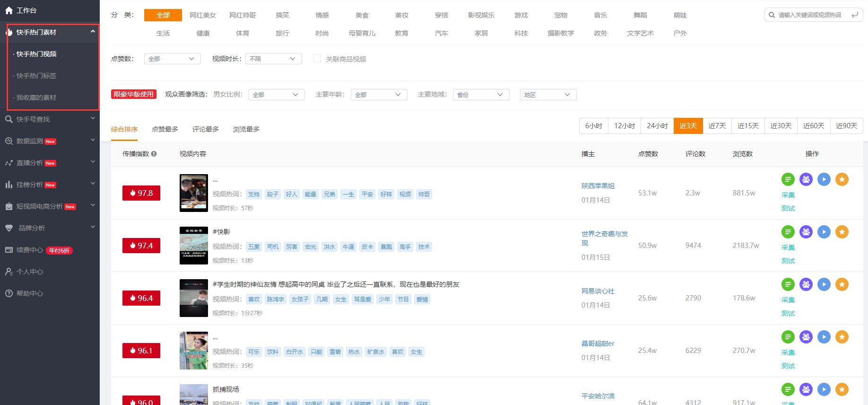868x405 pixels.
Task: Play the 网易谈心社 video via blue icon
Action: tap(824, 284)
